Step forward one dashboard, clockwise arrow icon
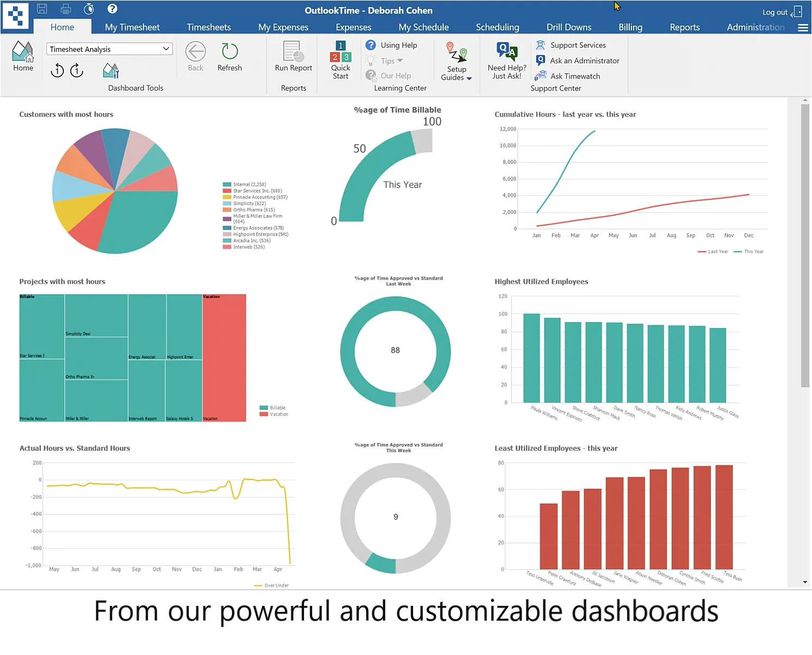 (x=77, y=70)
